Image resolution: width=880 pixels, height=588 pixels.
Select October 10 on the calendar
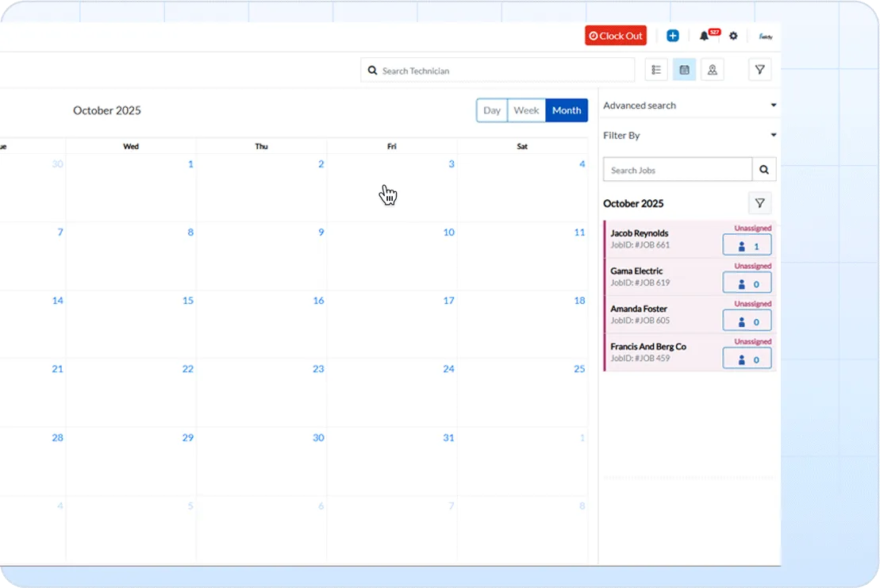click(449, 233)
